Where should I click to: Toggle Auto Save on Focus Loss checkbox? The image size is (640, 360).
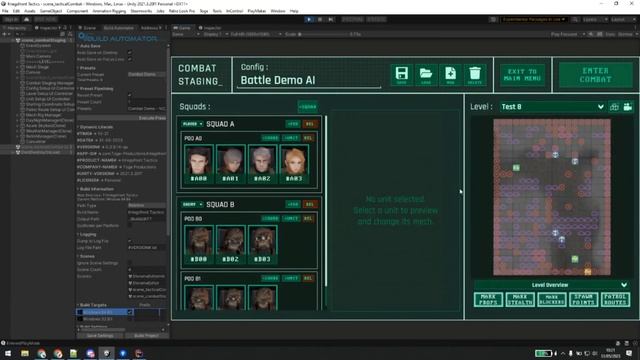coord(130,59)
